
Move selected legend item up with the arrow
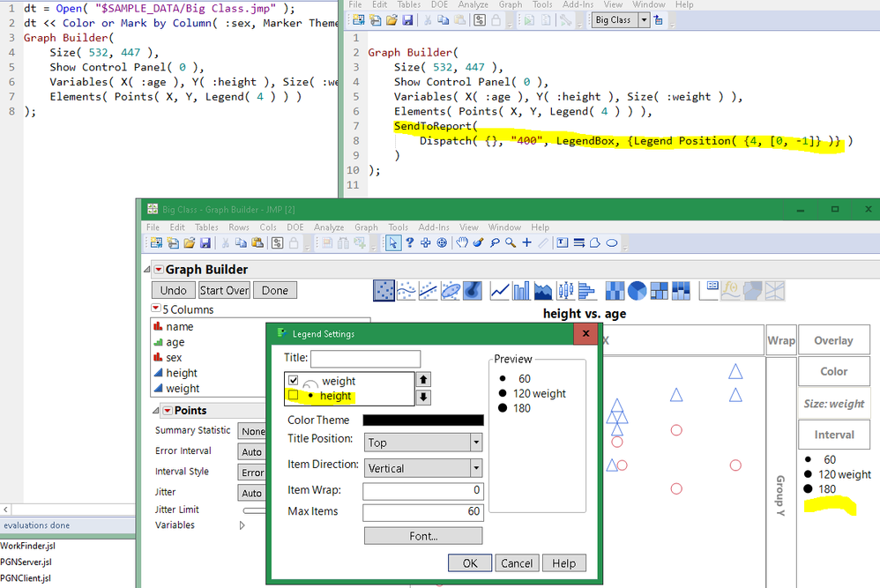point(423,380)
